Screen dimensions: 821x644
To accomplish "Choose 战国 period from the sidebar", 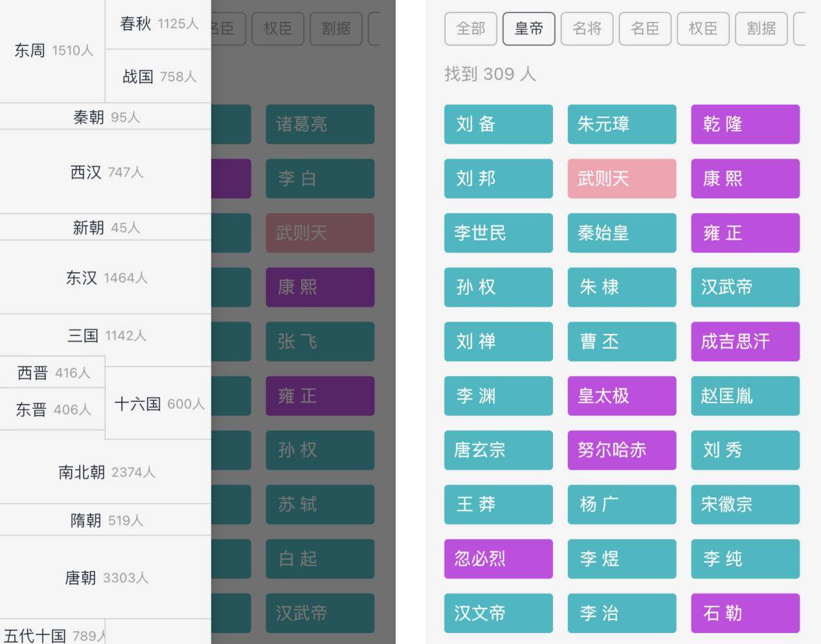I will coord(159,76).
